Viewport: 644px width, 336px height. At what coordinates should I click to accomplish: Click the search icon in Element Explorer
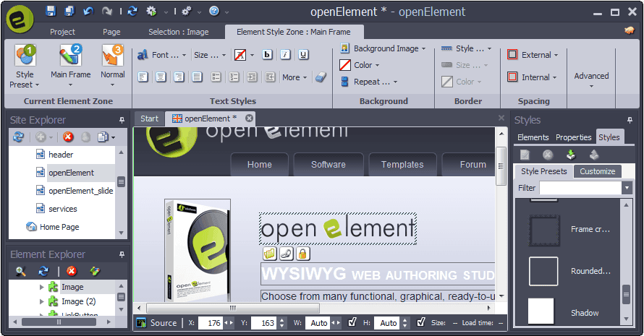[20, 271]
